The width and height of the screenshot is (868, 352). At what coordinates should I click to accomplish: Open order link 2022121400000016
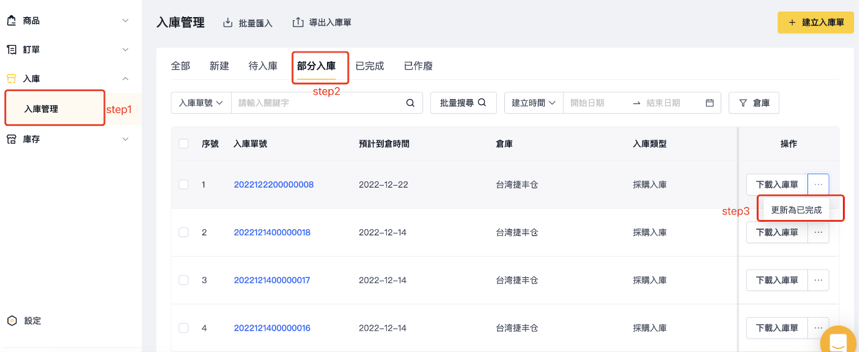(x=272, y=328)
